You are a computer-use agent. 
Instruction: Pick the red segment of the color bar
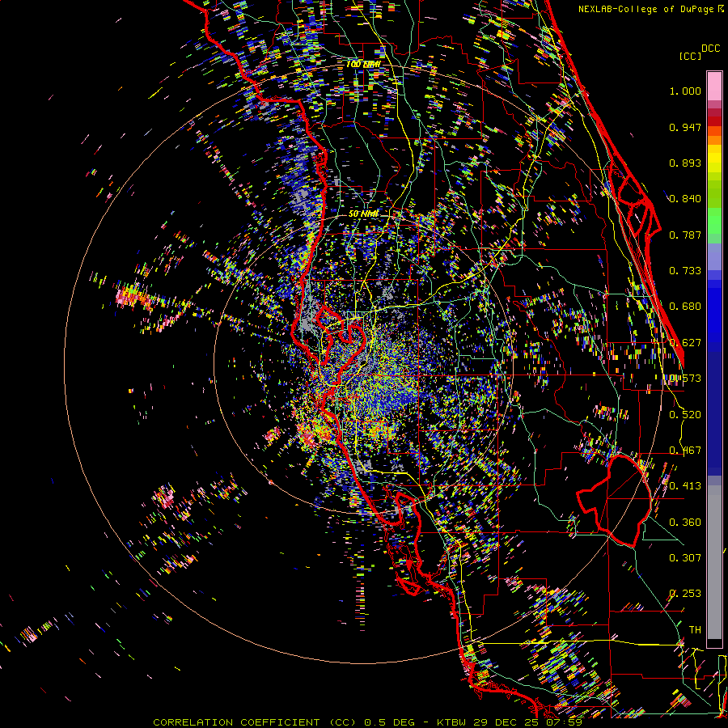click(x=714, y=121)
